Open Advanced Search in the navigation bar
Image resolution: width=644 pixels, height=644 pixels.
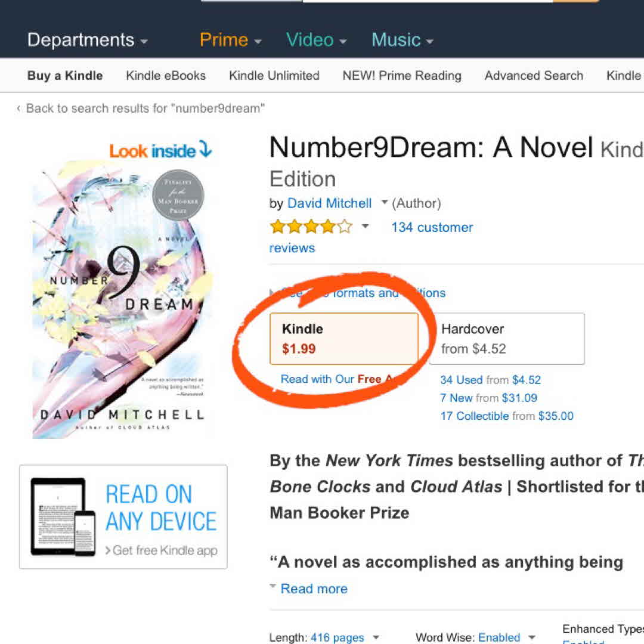(x=534, y=76)
